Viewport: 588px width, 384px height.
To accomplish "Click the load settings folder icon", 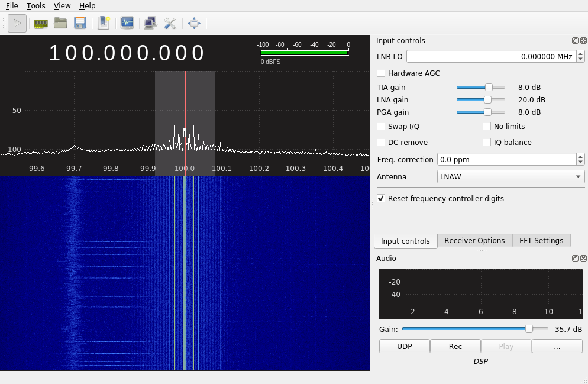I will 60,23.
